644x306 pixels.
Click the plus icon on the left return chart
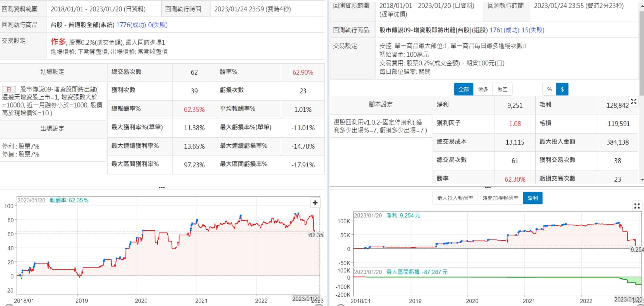coord(315,203)
